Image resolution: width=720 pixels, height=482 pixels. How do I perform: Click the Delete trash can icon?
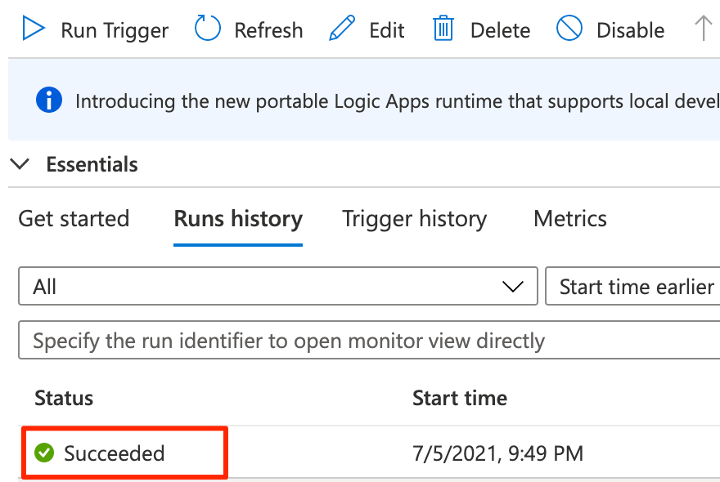[x=443, y=28]
